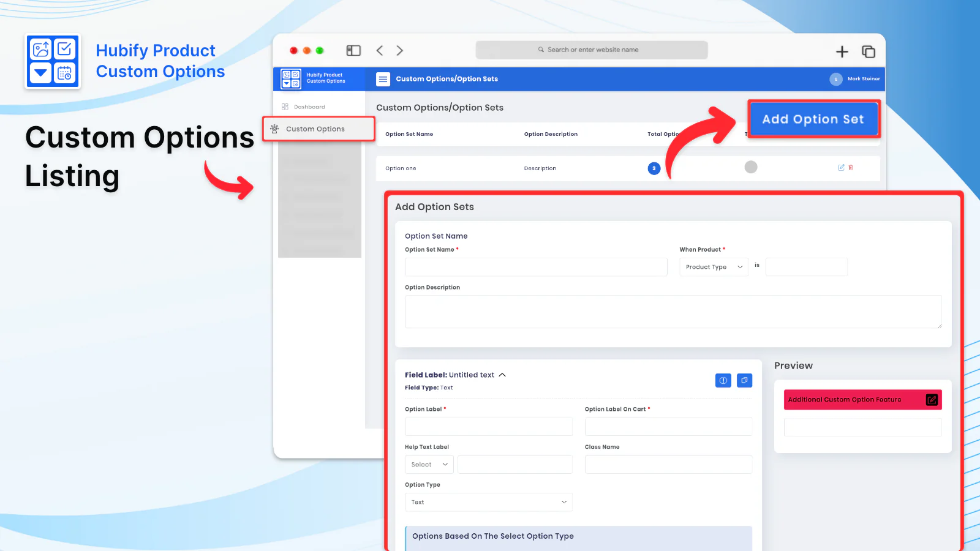Click the 'Preview' heading
Viewport: 980px width, 551px height.
[793, 365]
